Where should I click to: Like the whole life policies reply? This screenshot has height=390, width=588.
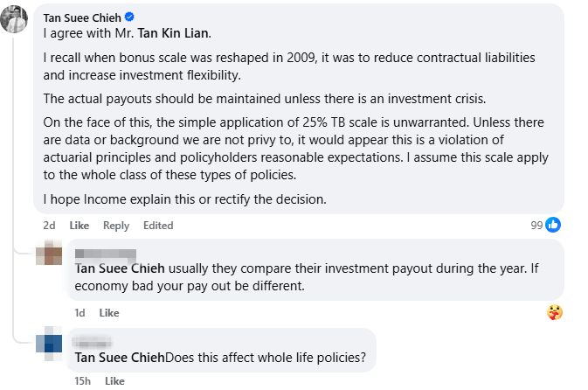(114, 381)
